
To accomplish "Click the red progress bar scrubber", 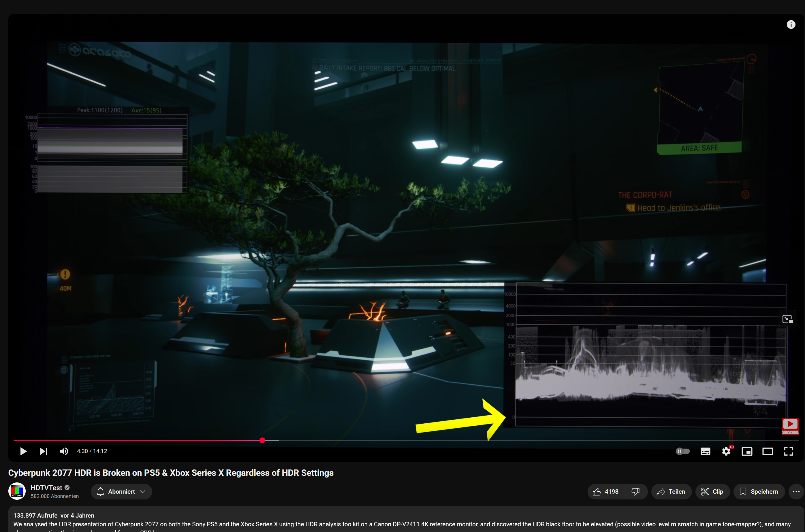I will click(x=262, y=440).
